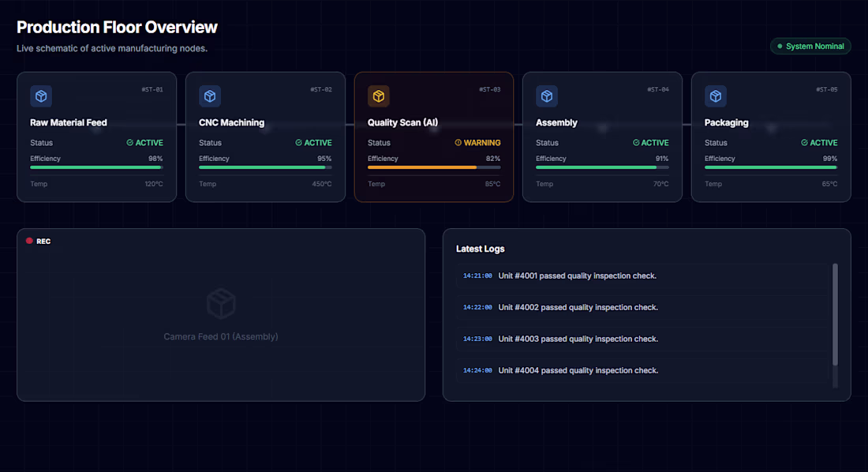Expand the Latest Logs panel

tap(647, 314)
